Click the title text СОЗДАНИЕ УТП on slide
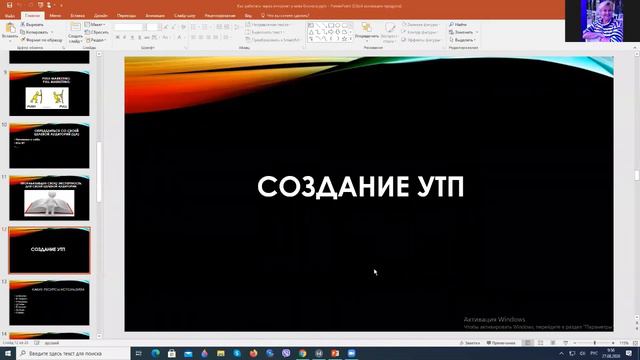 pyautogui.click(x=360, y=187)
